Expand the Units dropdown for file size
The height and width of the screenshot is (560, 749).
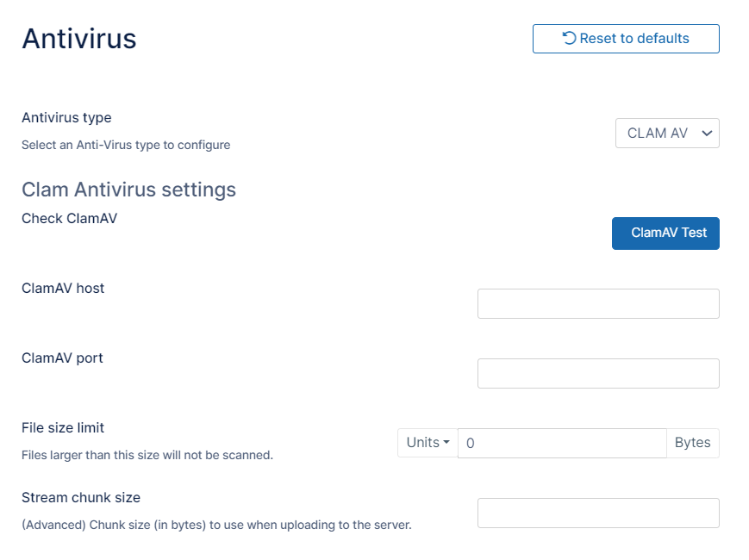(x=428, y=443)
